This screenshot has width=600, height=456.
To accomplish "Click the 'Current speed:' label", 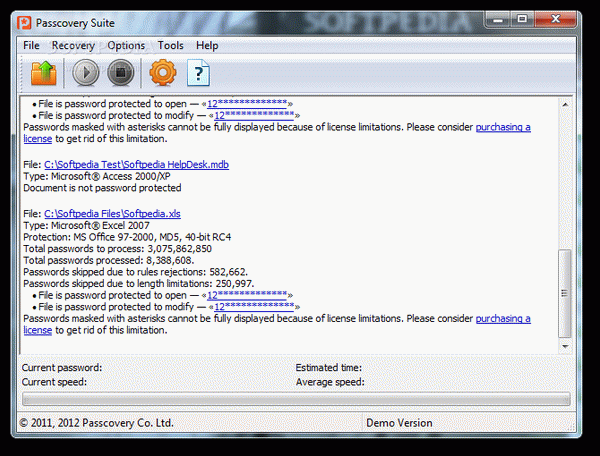I will [54, 382].
